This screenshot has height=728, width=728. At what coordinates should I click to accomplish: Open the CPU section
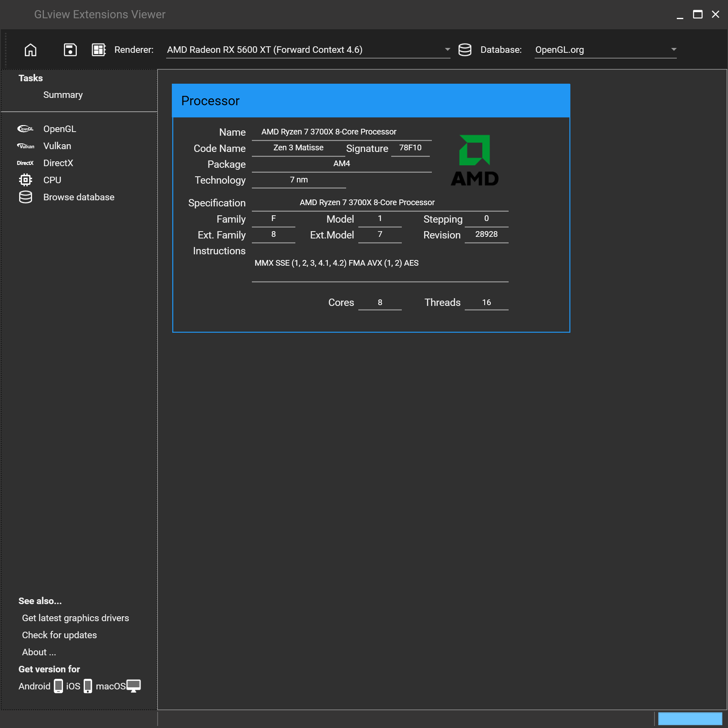[x=52, y=180]
